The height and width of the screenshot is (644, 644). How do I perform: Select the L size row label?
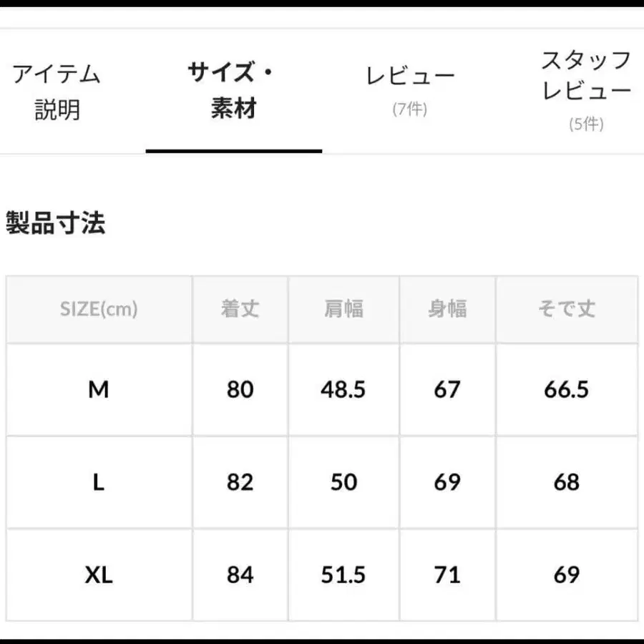tap(98, 482)
